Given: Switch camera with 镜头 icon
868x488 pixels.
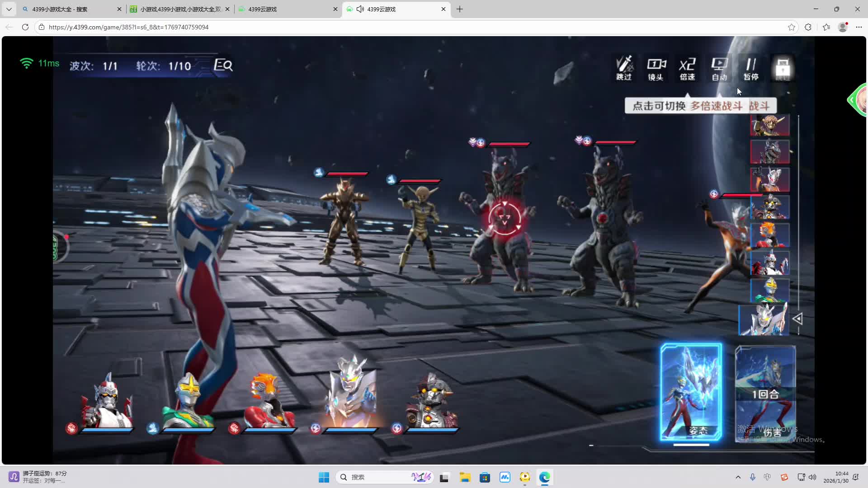Looking at the screenshot, I should click(656, 68).
